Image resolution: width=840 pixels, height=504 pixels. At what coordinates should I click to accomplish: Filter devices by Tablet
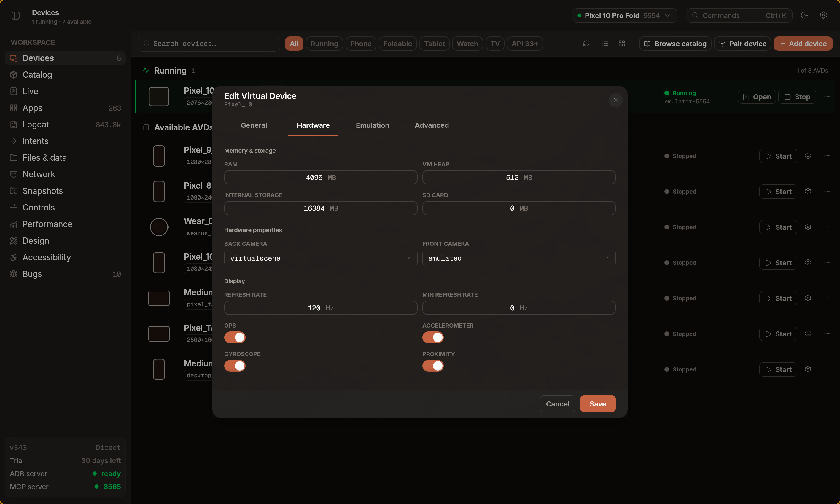coord(435,44)
